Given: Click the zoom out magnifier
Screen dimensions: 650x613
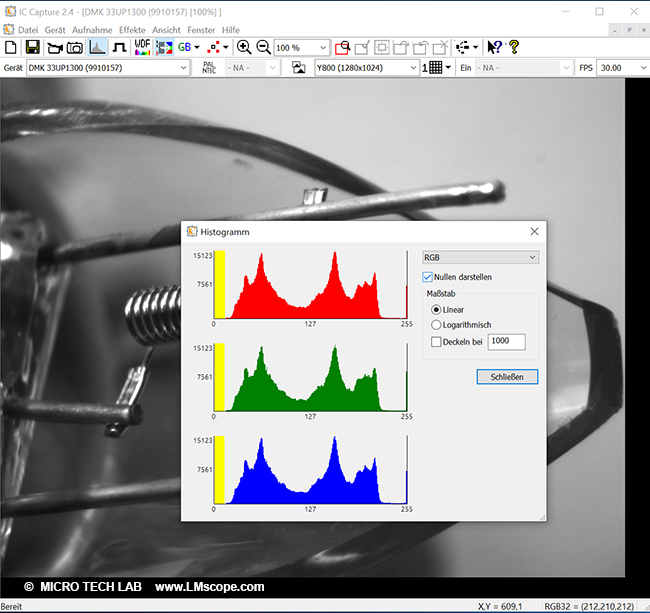Looking at the screenshot, I should pos(262,47).
